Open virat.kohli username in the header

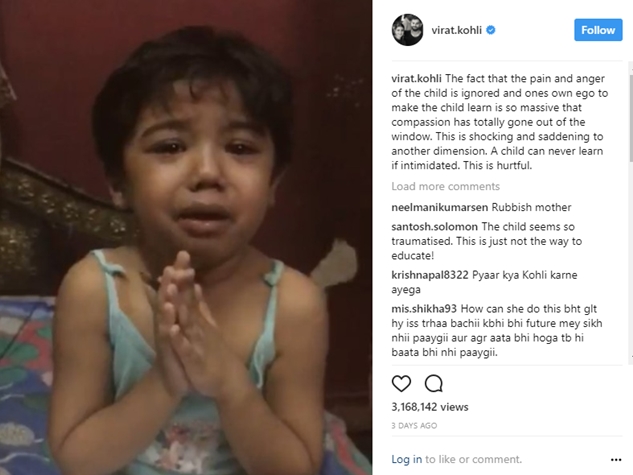point(456,30)
